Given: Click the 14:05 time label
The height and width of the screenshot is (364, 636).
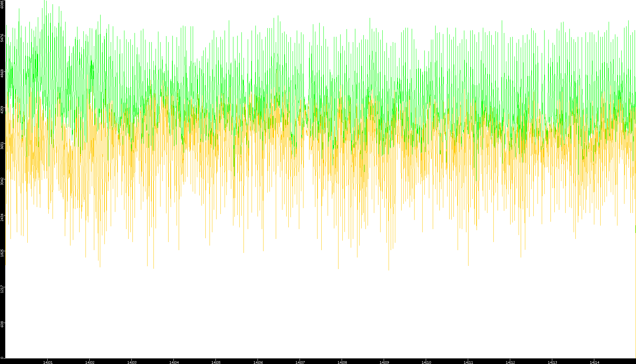Looking at the screenshot, I should coord(216,362).
